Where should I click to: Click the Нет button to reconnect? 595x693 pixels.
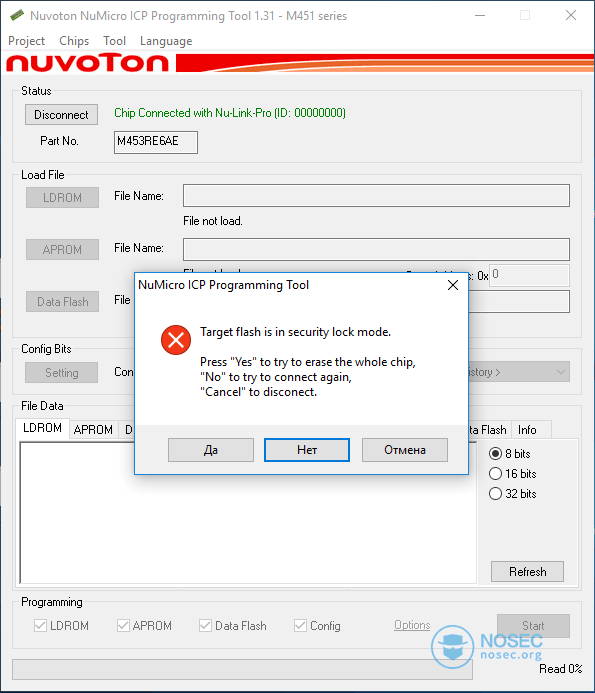tap(307, 450)
